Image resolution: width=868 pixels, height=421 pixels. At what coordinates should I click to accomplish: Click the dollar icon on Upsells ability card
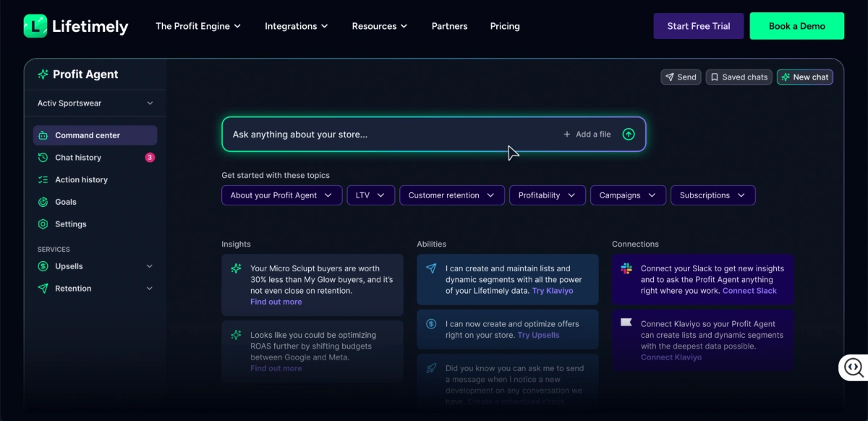point(431,324)
